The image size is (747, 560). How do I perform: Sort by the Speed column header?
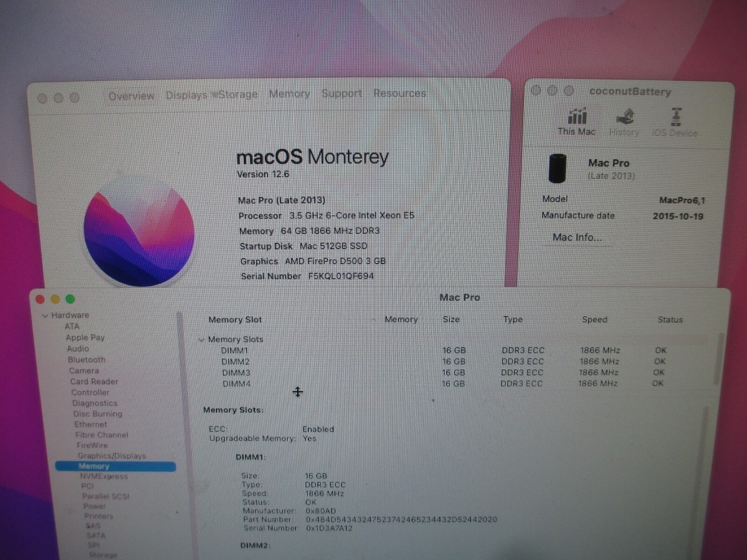coord(594,319)
